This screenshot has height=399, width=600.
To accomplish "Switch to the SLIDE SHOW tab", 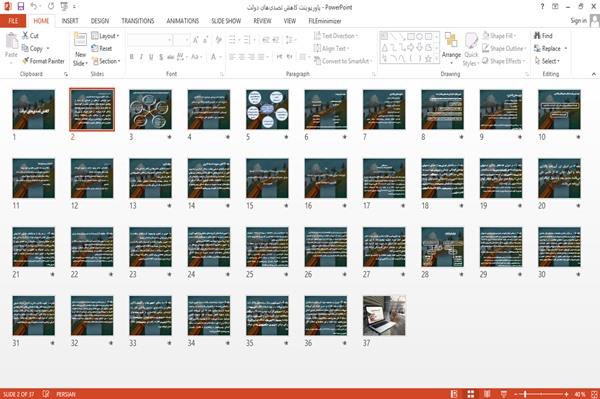I will pos(226,21).
